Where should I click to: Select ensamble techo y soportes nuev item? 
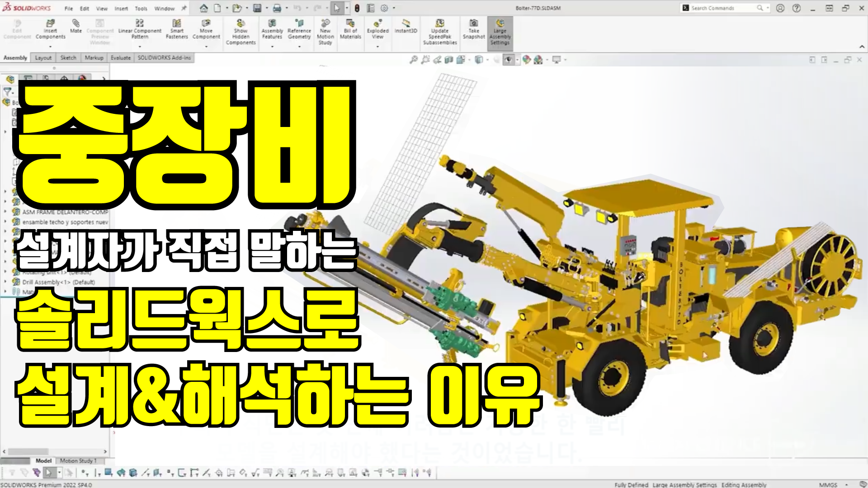click(x=65, y=222)
